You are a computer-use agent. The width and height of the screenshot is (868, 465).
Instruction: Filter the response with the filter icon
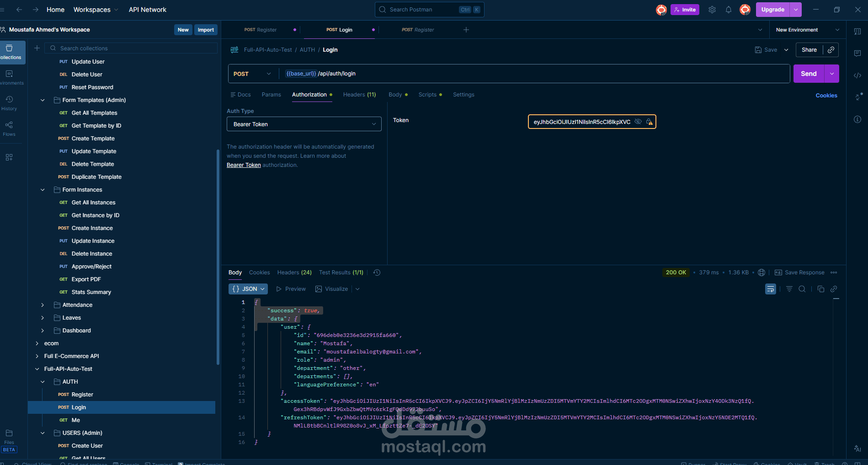(789, 289)
